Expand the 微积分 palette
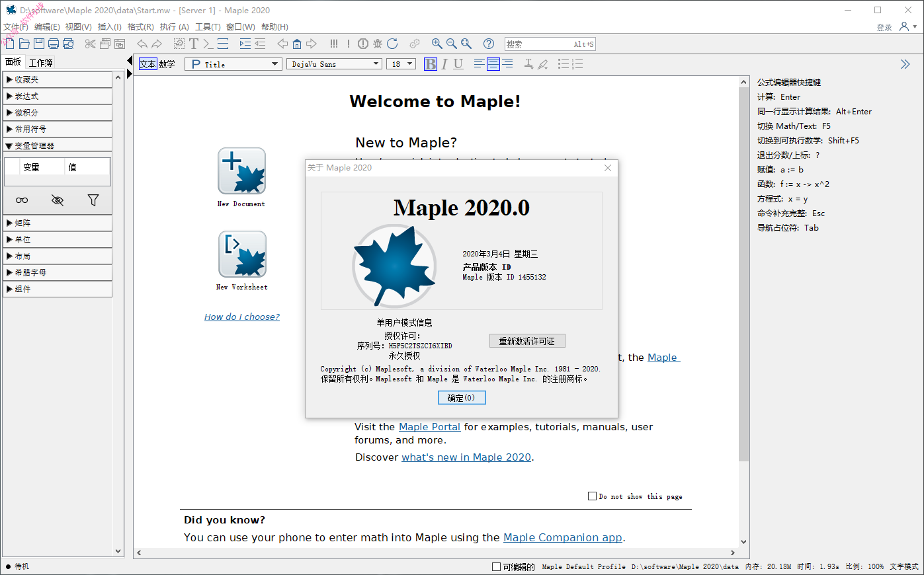Screen dimensions: 924x575 pyautogui.click(x=58, y=112)
